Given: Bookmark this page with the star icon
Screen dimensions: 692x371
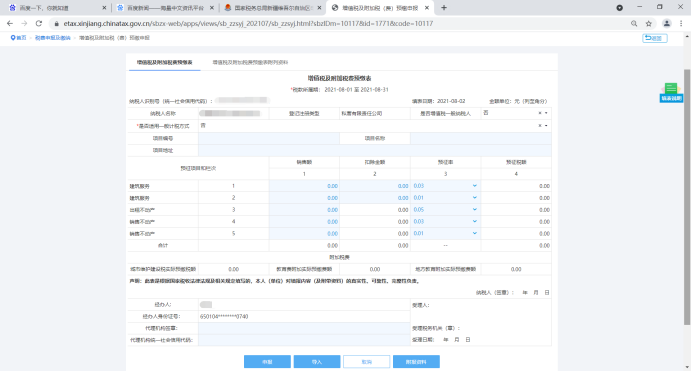Looking at the screenshot, I should tap(648, 23).
